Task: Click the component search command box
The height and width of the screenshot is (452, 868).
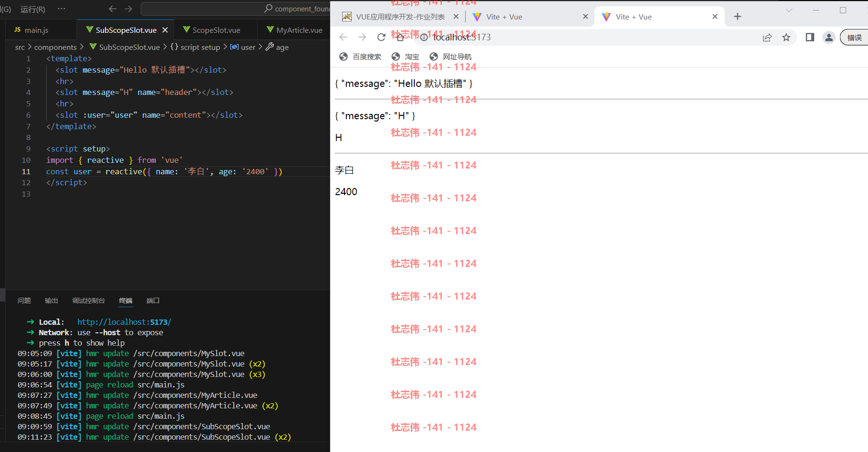Action: tap(236, 9)
